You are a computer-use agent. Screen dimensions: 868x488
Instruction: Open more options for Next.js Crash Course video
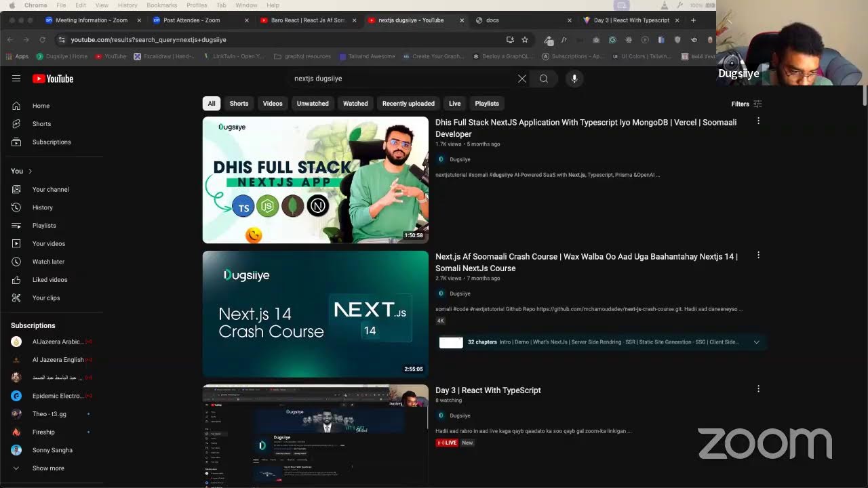tap(758, 256)
